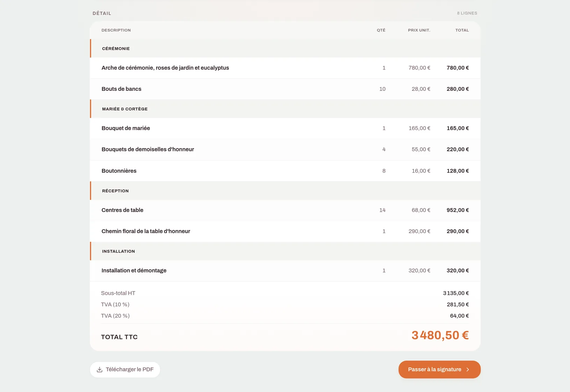Click the 64,00 € TVA amount

(460, 316)
